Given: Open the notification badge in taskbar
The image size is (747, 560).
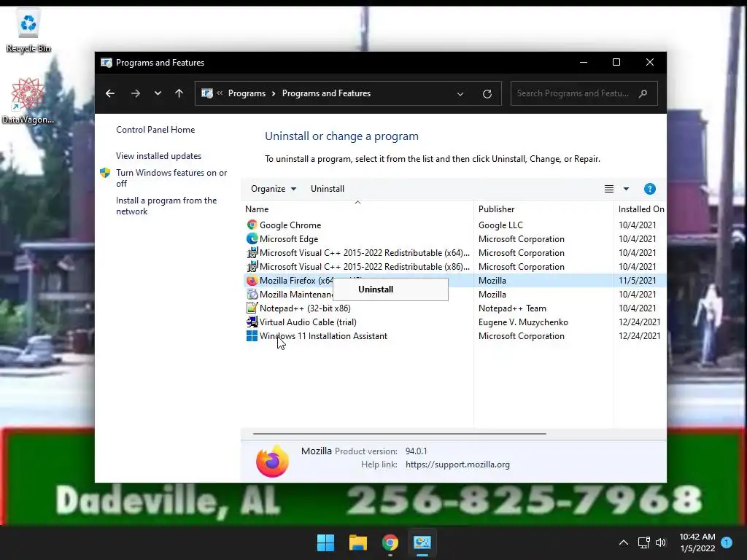Looking at the screenshot, I should pos(727,542).
